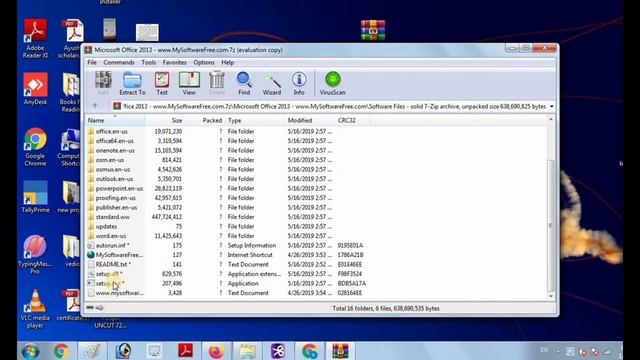Click the file list vertical scrollbar

click(x=551, y=224)
